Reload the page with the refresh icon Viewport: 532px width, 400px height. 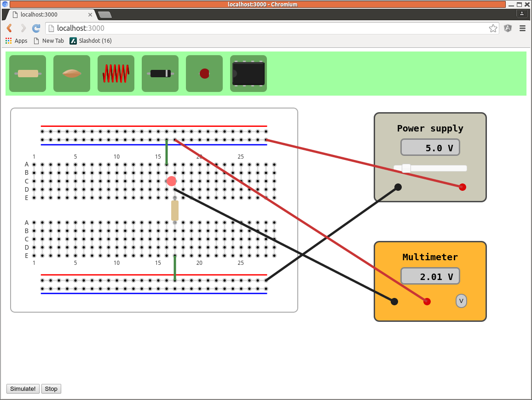pyautogui.click(x=36, y=28)
